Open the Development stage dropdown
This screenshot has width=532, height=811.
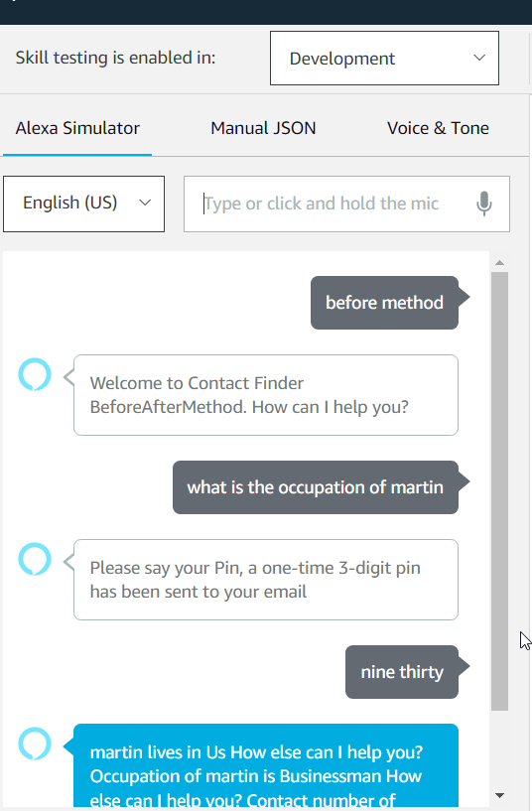(384, 58)
